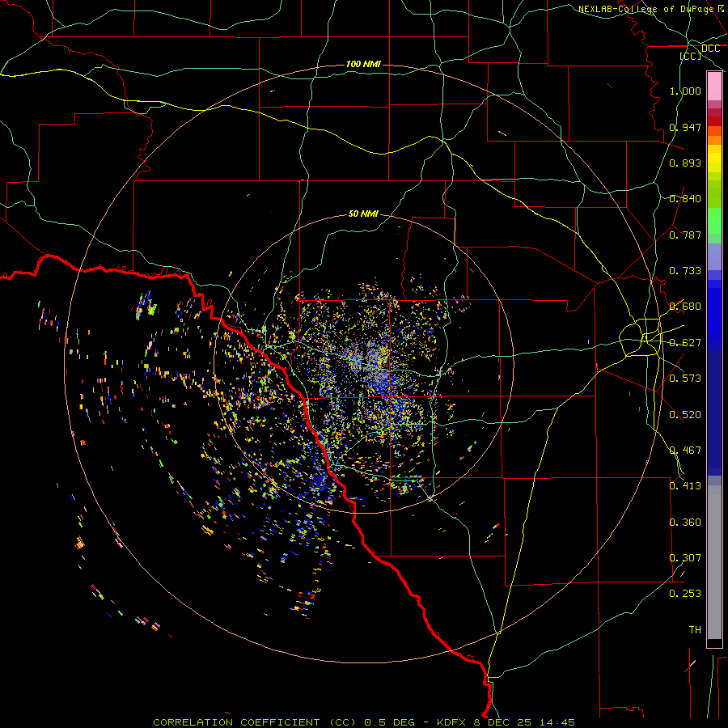This screenshot has height=728, width=728.
Task: Click the 0.413 value on color scale
Action: [x=685, y=486]
